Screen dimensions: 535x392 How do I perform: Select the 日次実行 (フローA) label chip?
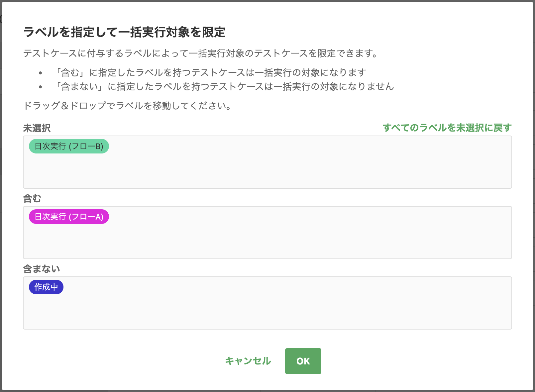pos(69,217)
